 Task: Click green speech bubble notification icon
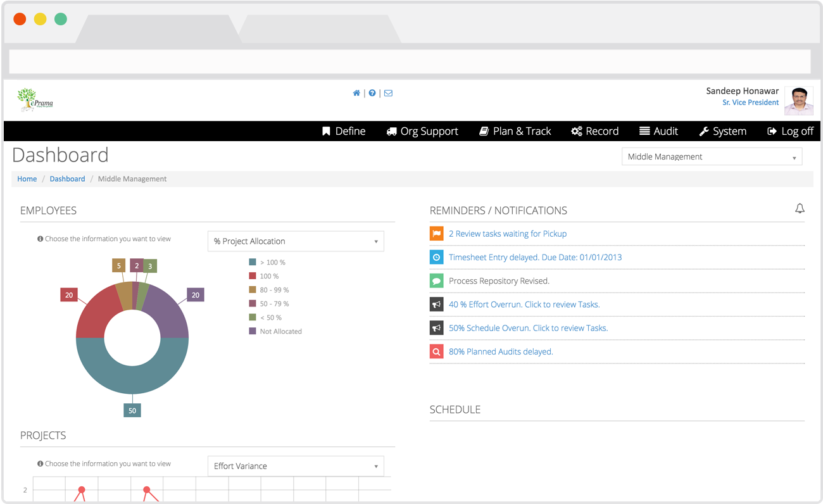[x=436, y=280]
